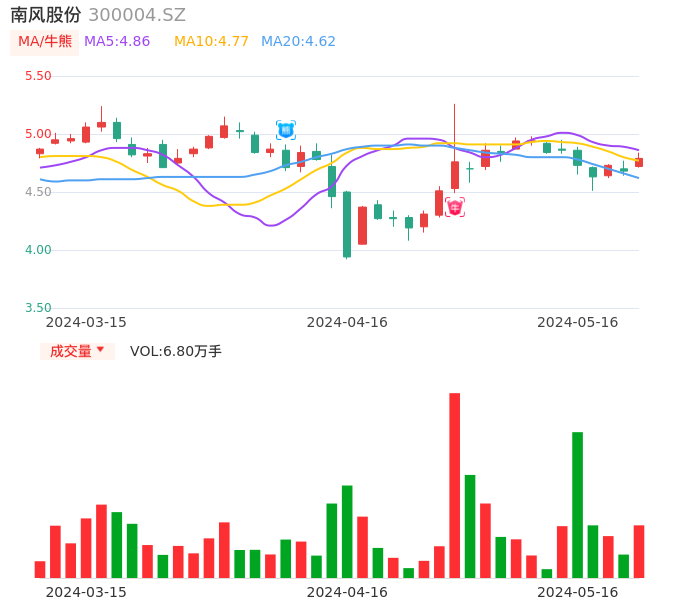Viewport: 686px width, 606px height.
Task: Click the VOL:6.80万手 volume readout
Action: coord(176,351)
